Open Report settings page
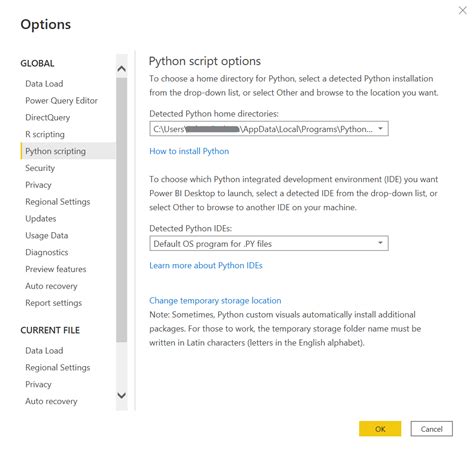 pos(54,303)
